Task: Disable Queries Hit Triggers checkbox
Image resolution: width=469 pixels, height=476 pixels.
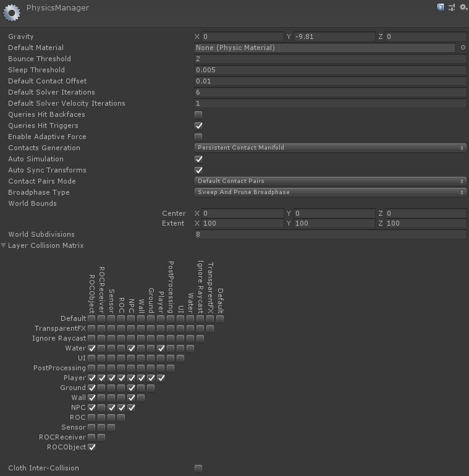Action: (198, 125)
